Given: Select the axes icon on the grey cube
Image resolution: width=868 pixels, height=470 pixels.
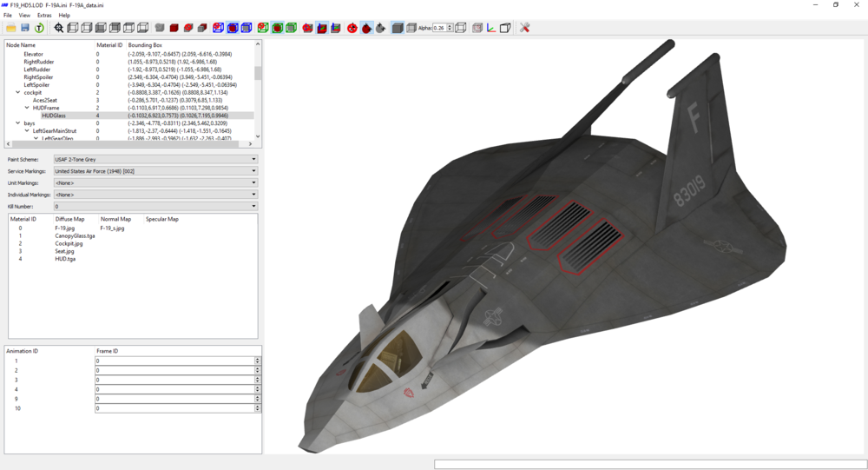Looking at the screenshot, I should pos(335,28).
